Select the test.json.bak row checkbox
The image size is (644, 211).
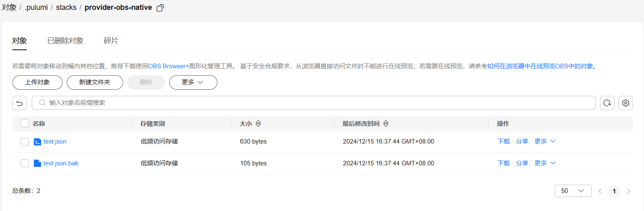[25, 163]
